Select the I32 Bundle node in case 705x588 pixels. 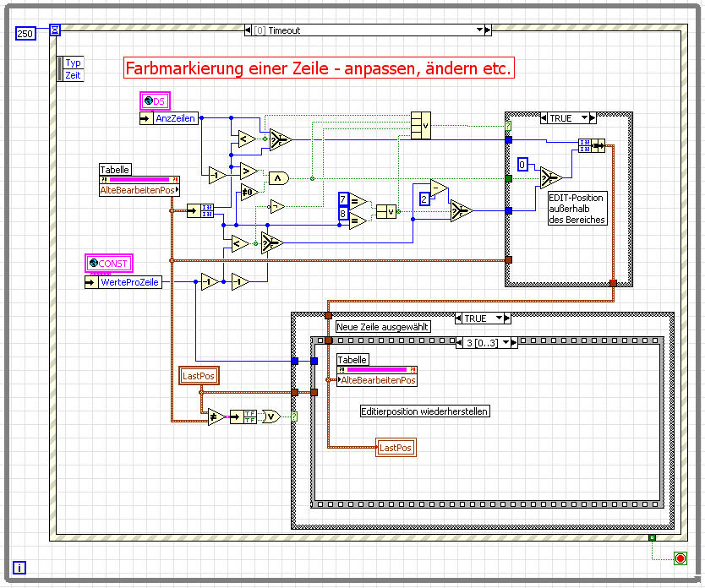[x=592, y=145]
